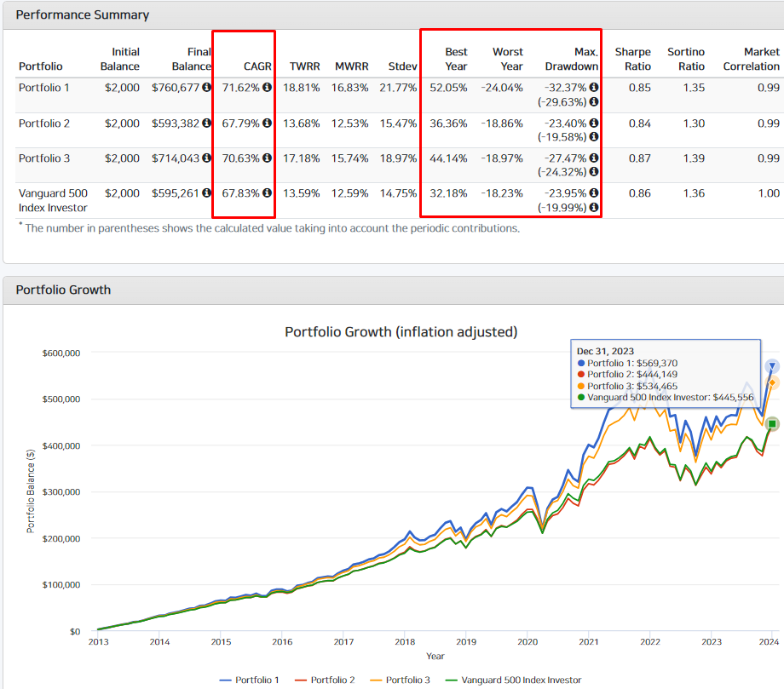This screenshot has width=784, height=689.
Task: Click the 1.39 Sortino ratio value
Action: click(x=694, y=158)
